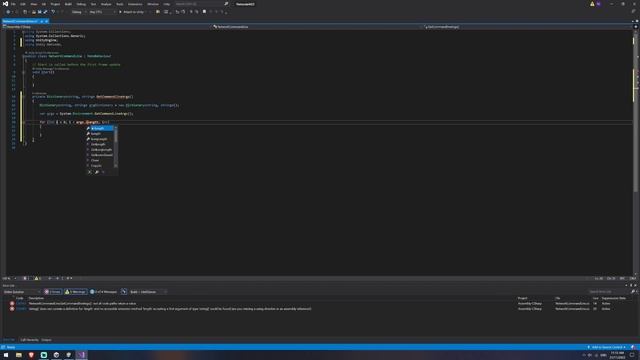This screenshot has width=640, height=360.
Task: Open the GetCommandLineArgs member navigation dropdown
Action: click(527, 27)
